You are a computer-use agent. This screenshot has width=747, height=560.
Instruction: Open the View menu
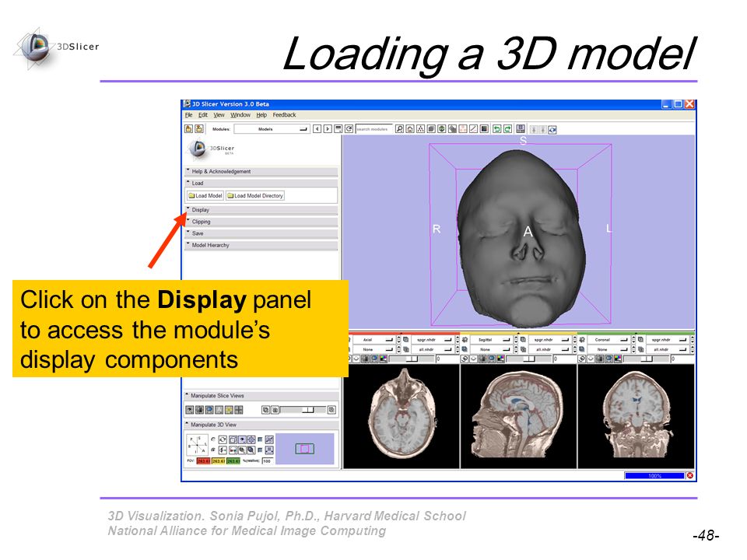click(x=219, y=115)
